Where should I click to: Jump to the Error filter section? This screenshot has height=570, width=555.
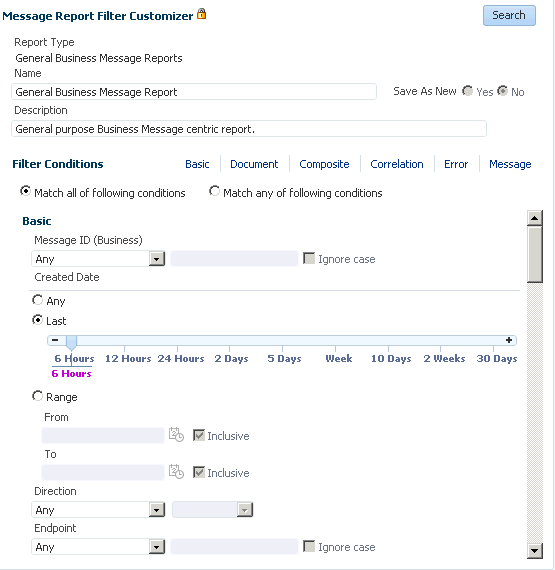pos(456,164)
